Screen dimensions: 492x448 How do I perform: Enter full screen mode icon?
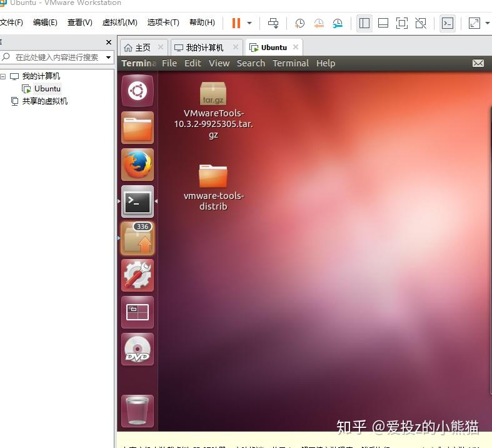pyautogui.click(x=402, y=23)
